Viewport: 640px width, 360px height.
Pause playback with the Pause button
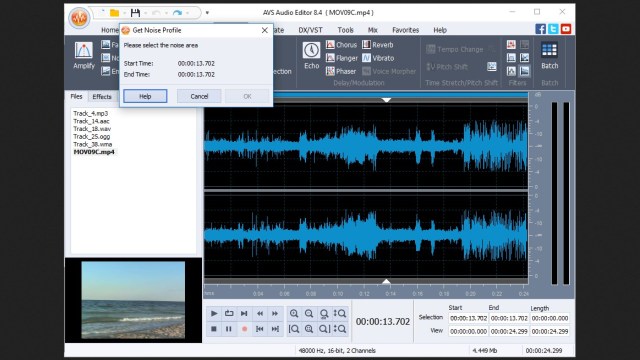point(229,329)
